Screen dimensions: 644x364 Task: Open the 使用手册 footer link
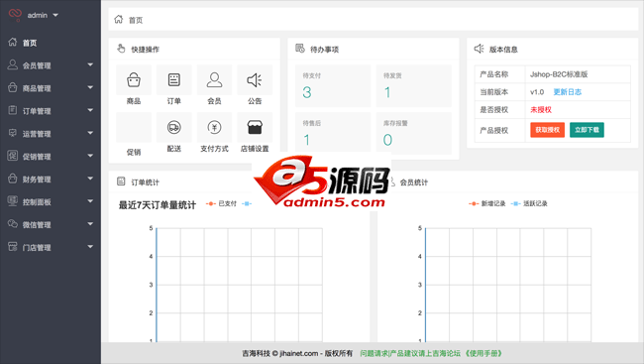pyautogui.click(x=483, y=353)
